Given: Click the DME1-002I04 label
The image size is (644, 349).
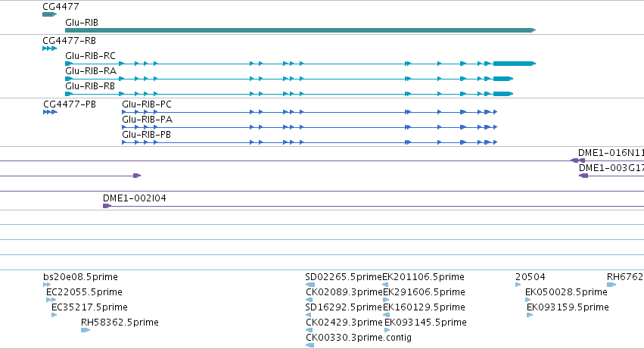Looking at the screenshot, I should pyautogui.click(x=134, y=198).
